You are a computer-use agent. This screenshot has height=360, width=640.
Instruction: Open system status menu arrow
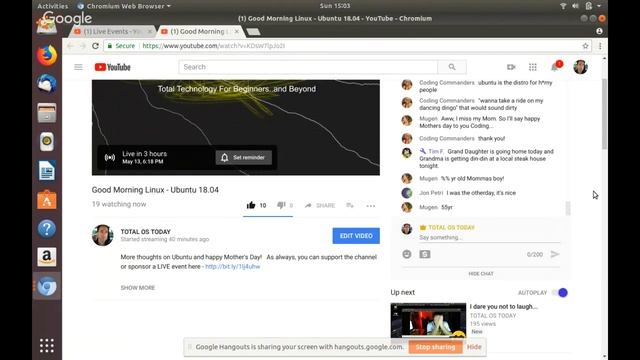tap(599, 6)
